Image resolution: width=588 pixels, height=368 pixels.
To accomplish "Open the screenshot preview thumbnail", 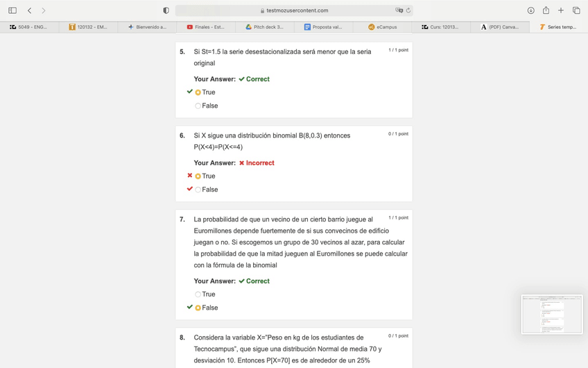I will pyautogui.click(x=551, y=314).
